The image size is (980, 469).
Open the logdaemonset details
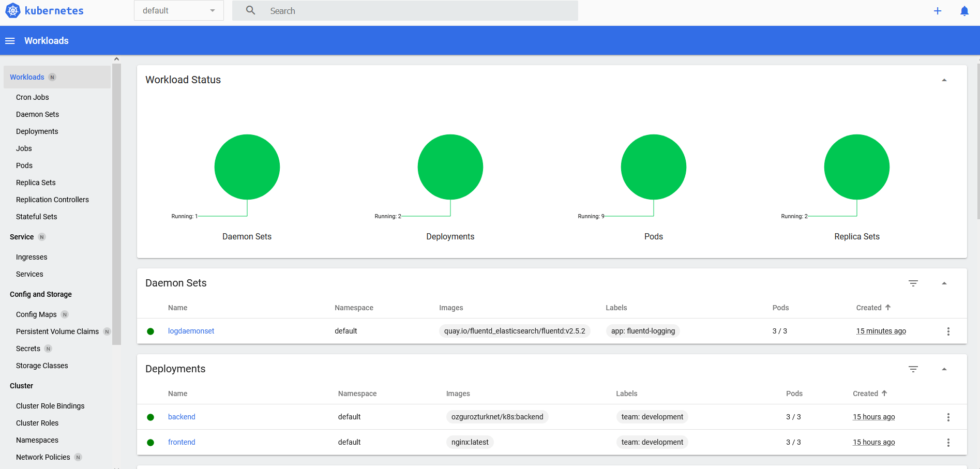[x=191, y=330]
